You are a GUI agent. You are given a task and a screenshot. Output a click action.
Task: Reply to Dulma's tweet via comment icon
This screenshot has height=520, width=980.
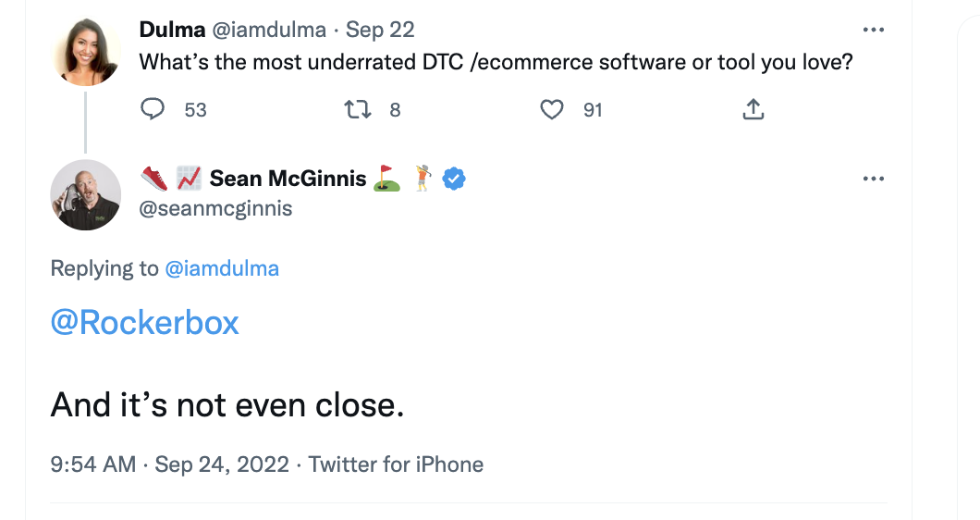pyautogui.click(x=152, y=110)
